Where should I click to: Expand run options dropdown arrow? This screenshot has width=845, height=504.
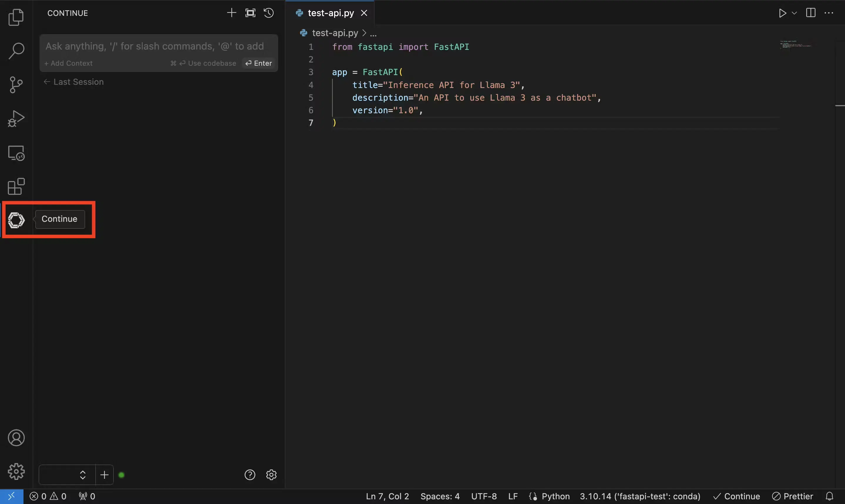click(794, 13)
